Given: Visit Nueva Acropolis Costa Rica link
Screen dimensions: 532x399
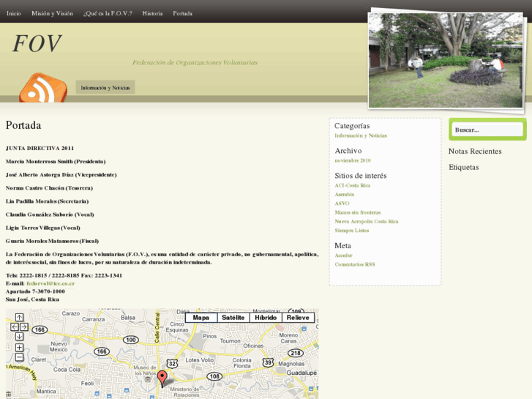Looking at the screenshot, I should point(367,221).
